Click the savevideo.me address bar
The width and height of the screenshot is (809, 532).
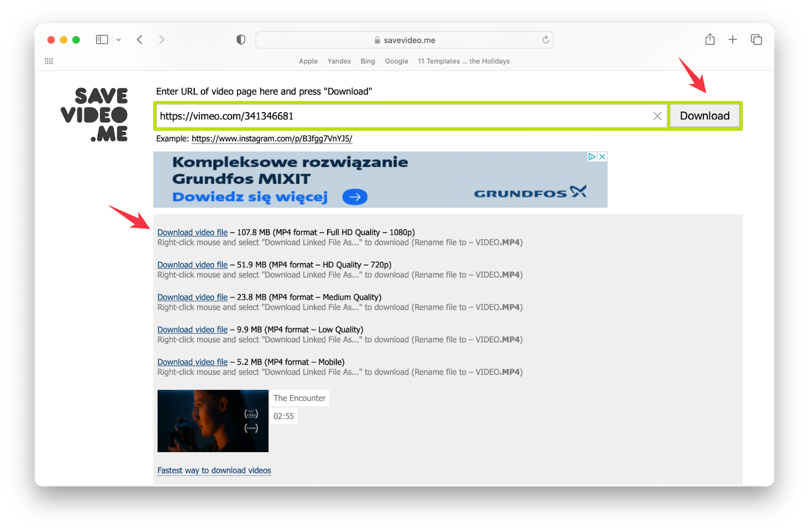[x=404, y=40]
